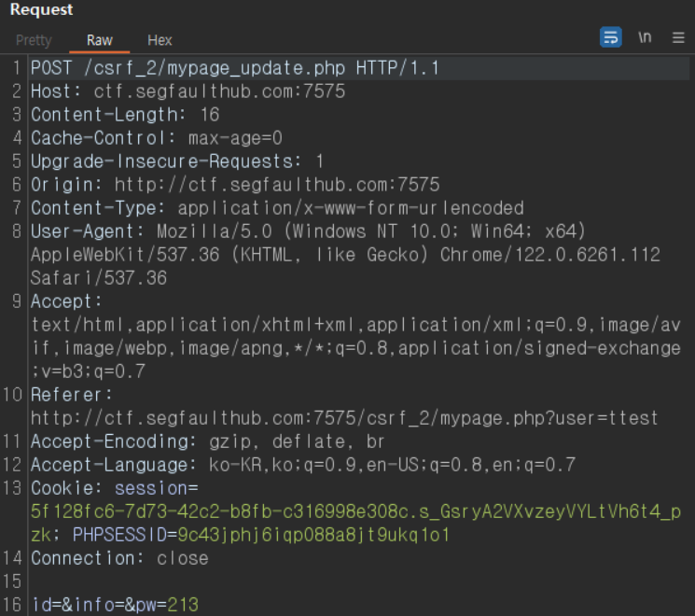This screenshot has width=695, height=616.
Task: Click the User-Agent header first line
Action: [x=308, y=231]
